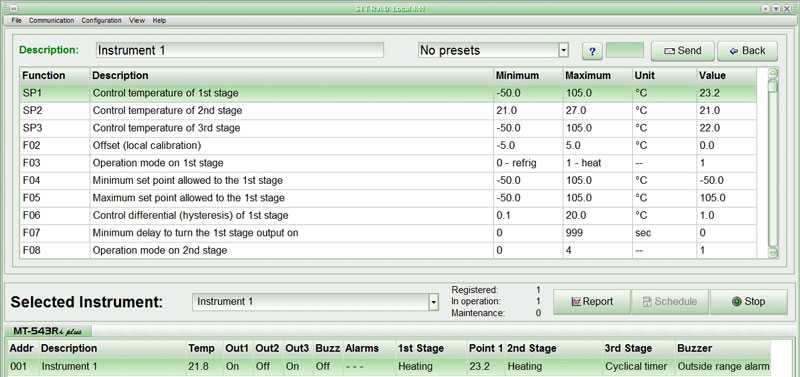
Task: Click the Out1 column header
Action: (238, 348)
